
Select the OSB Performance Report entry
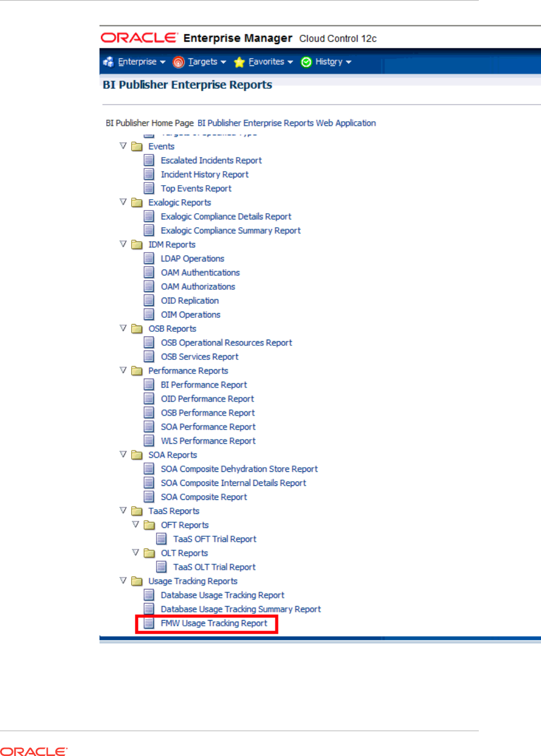(208, 412)
